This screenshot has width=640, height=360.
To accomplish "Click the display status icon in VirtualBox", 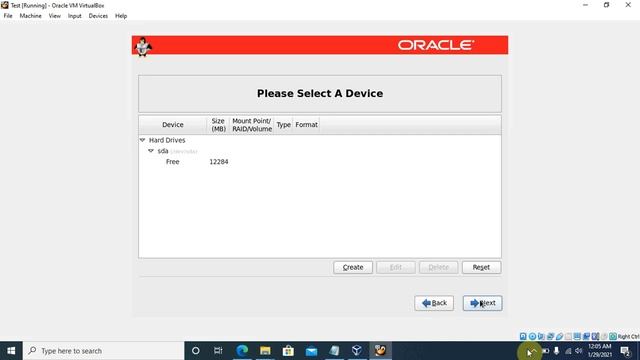I will (577, 336).
